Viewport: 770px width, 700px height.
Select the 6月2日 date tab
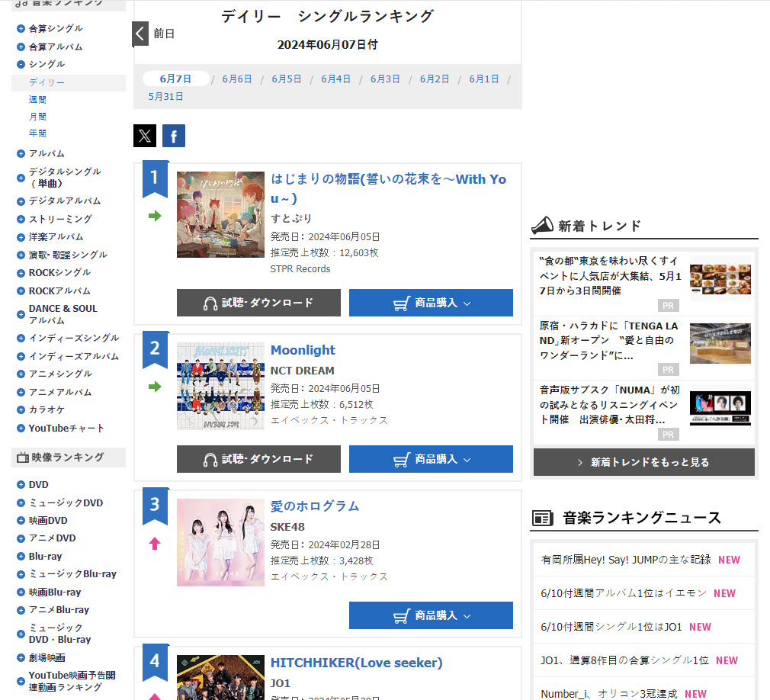pos(435,79)
